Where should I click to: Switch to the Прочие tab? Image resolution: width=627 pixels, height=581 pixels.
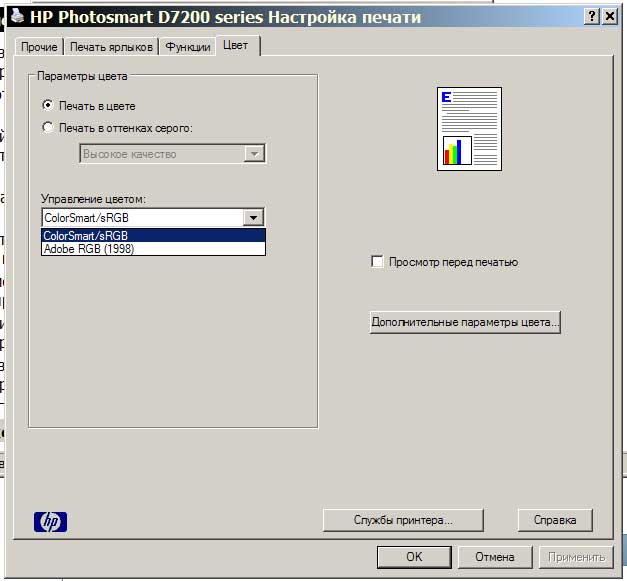[39, 47]
